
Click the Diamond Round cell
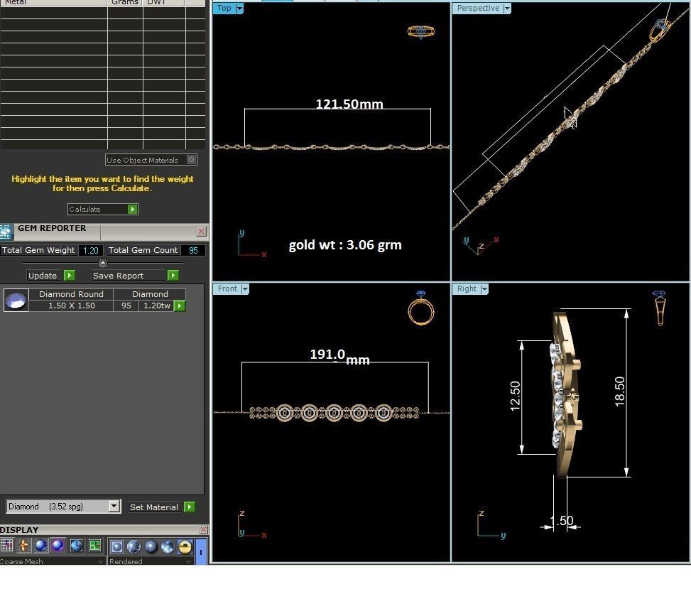[72, 294]
